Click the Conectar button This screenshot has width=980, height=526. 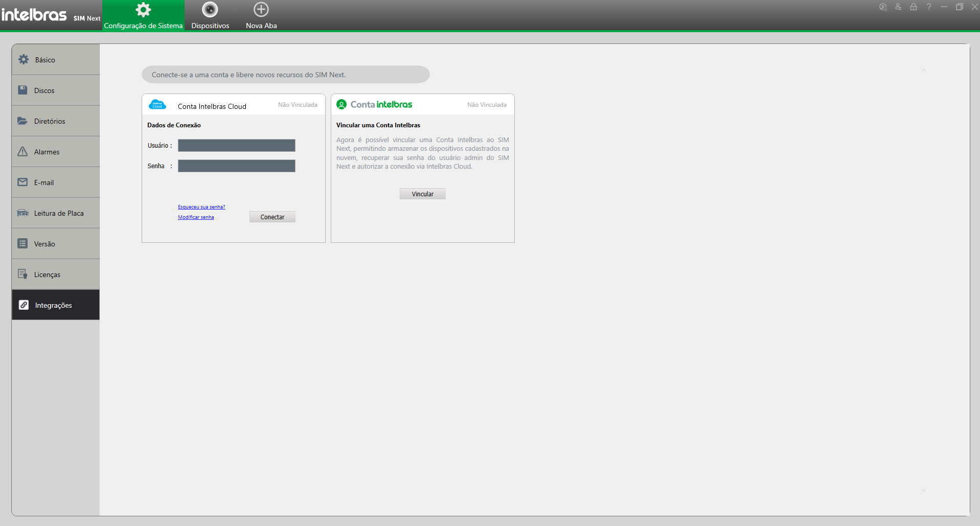(272, 217)
